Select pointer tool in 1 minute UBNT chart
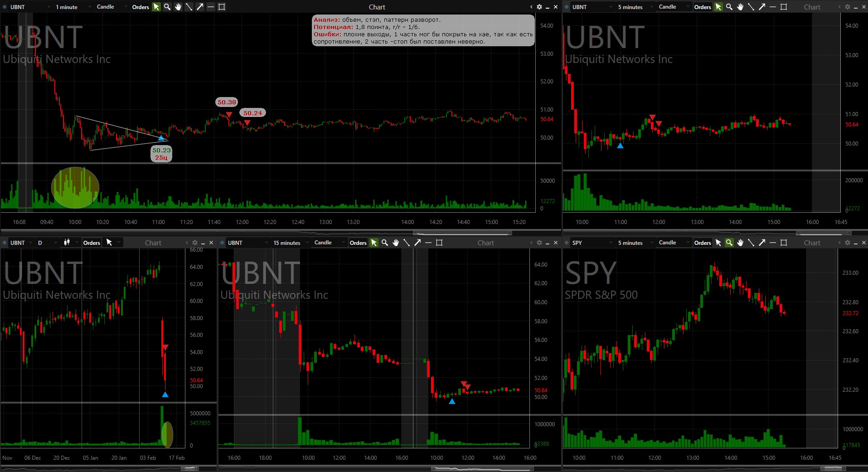This screenshot has height=472, width=868. [156, 7]
